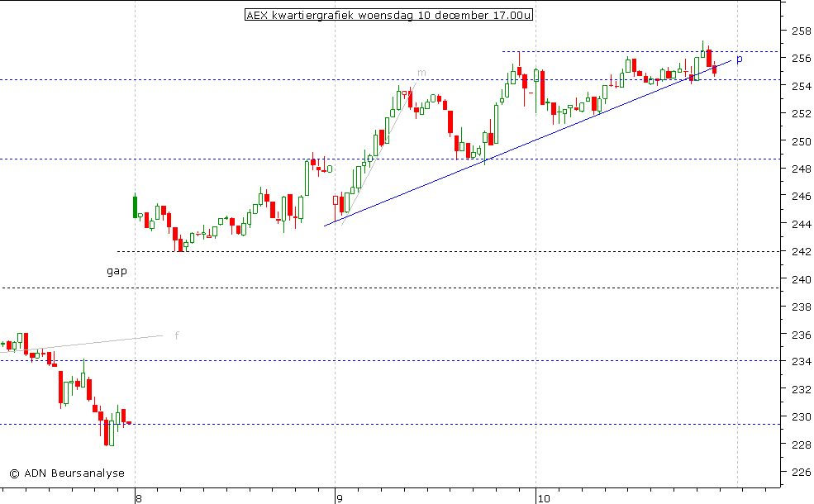Click the 230 price axis label

[x=801, y=416]
